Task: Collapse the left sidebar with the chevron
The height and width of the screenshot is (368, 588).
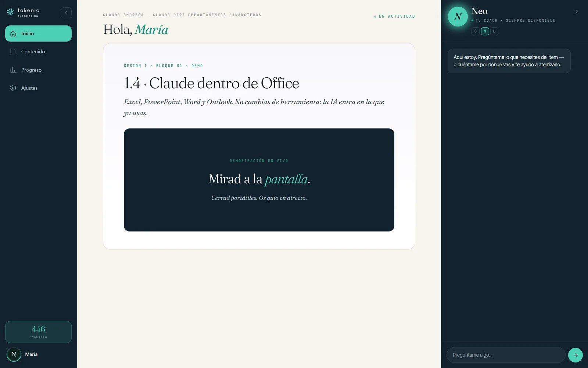Action: (66, 13)
